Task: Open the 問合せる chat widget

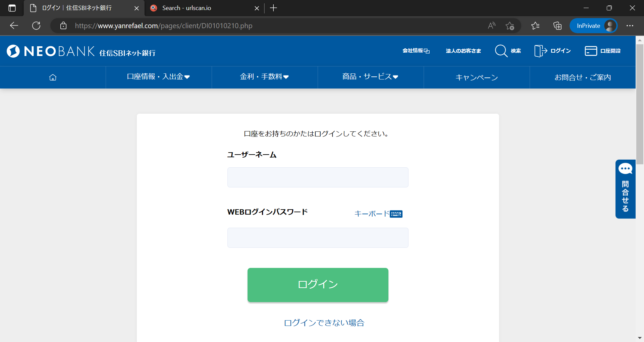Action: coord(626,189)
